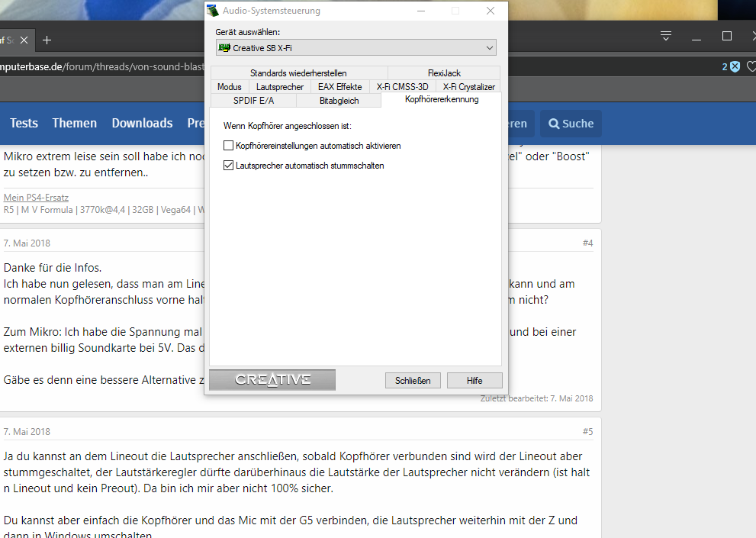Select the Modus tab
This screenshot has width=756, height=538.
(229, 87)
